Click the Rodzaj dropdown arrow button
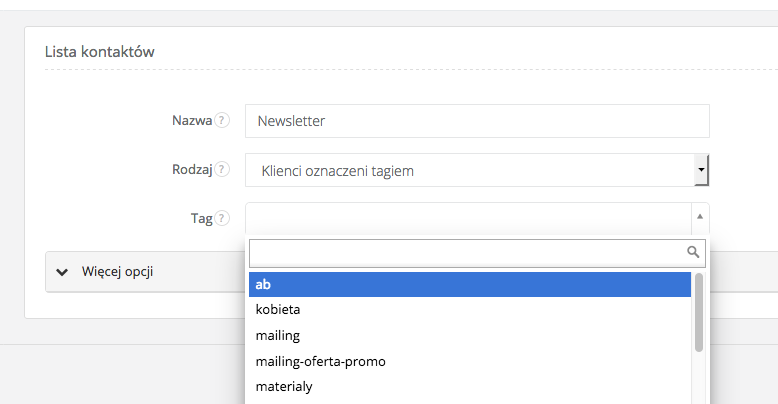The height and width of the screenshot is (404, 778). click(702, 171)
